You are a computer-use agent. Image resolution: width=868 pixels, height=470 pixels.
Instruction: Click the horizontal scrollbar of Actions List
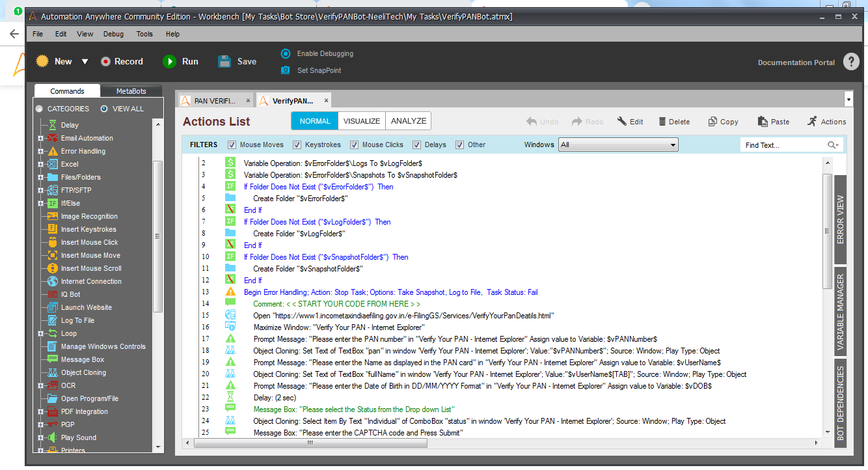click(x=310, y=443)
